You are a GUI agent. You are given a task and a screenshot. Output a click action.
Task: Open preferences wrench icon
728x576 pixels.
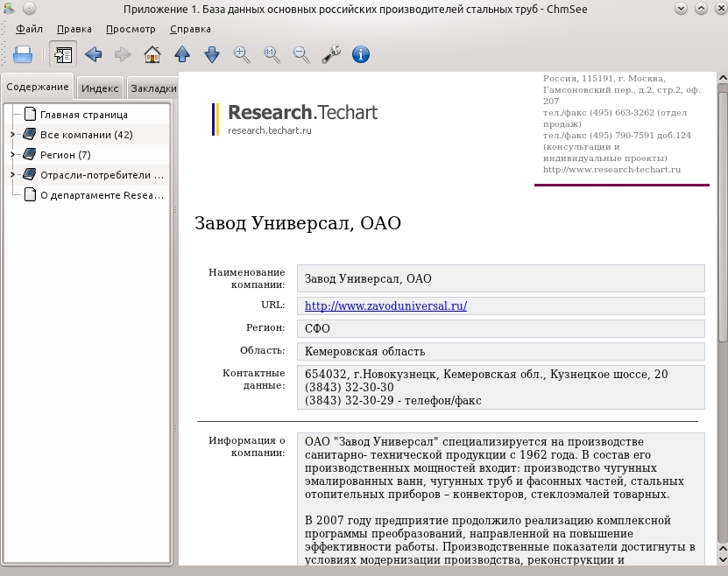(331, 55)
